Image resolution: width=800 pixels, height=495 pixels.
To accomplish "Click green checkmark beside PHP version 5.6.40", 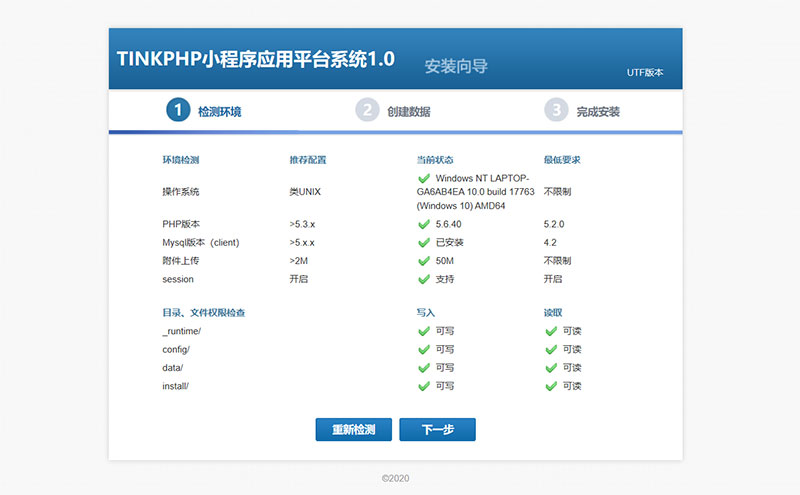I will click(x=424, y=225).
